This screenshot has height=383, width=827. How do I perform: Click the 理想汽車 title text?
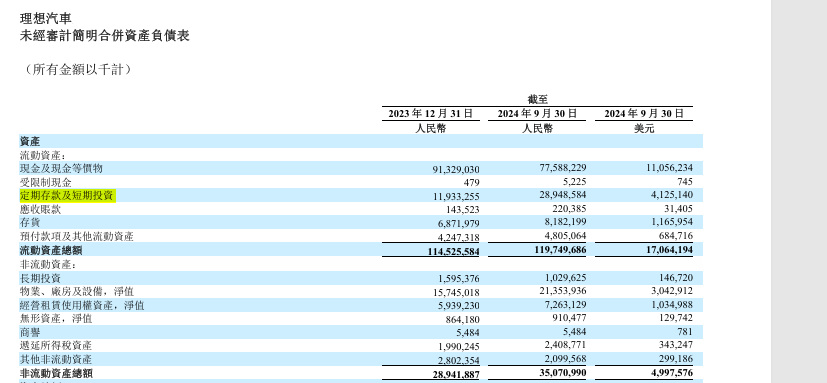(46, 19)
